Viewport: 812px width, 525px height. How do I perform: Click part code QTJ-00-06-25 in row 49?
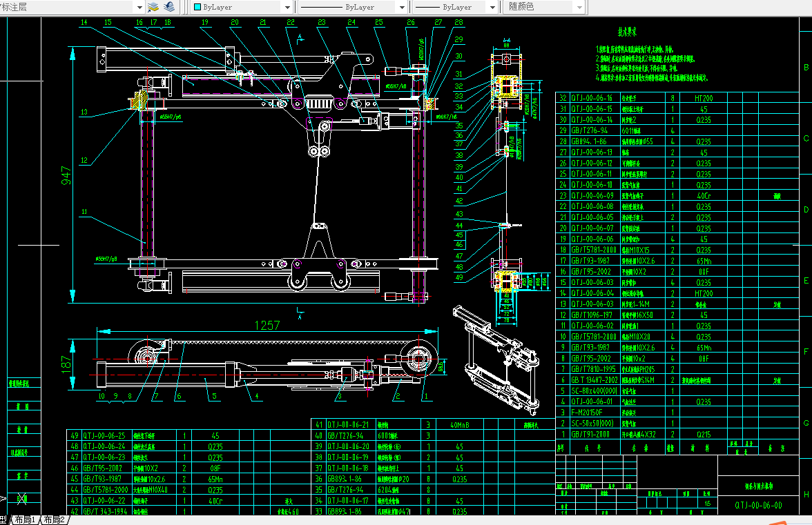tap(104, 436)
